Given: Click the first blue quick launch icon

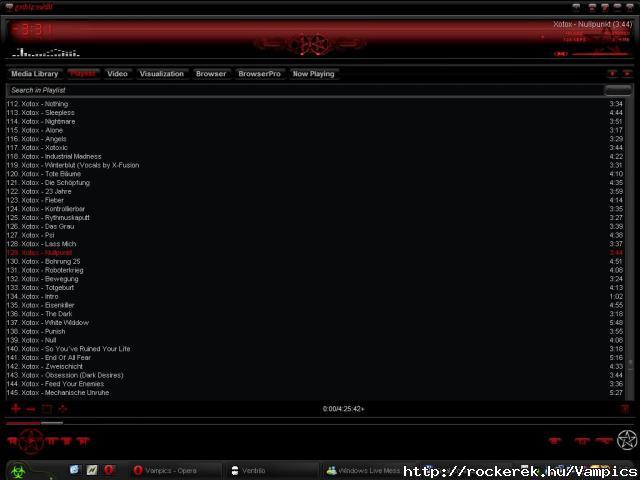Looking at the screenshot, I should (75, 470).
